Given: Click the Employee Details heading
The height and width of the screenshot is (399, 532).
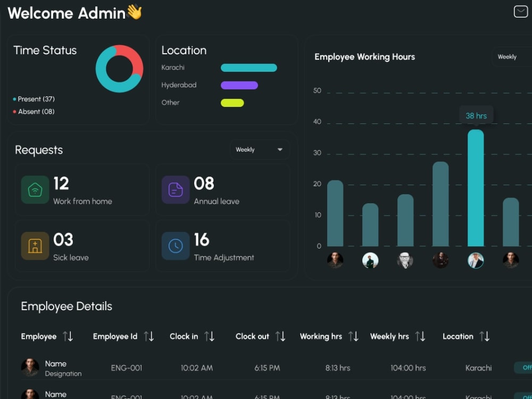Looking at the screenshot, I should (x=66, y=306).
